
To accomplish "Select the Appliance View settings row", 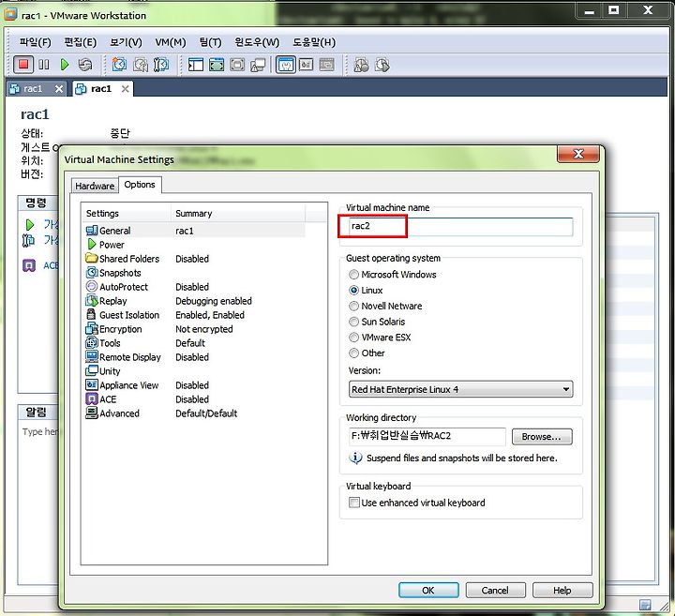I will click(x=195, y=385).
